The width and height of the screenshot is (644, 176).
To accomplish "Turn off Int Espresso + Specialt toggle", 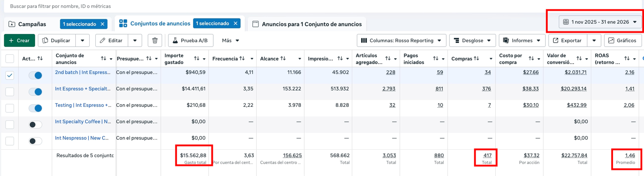I will coord(35,92).
